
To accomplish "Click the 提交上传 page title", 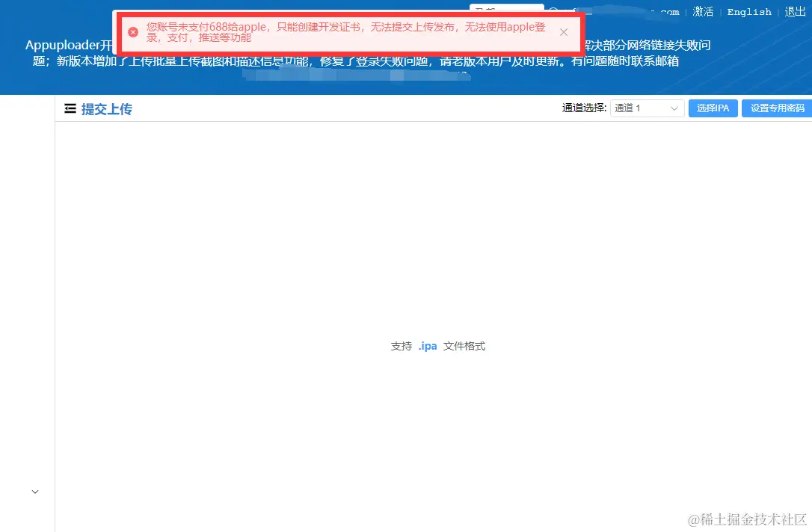I will click(107, 108).
